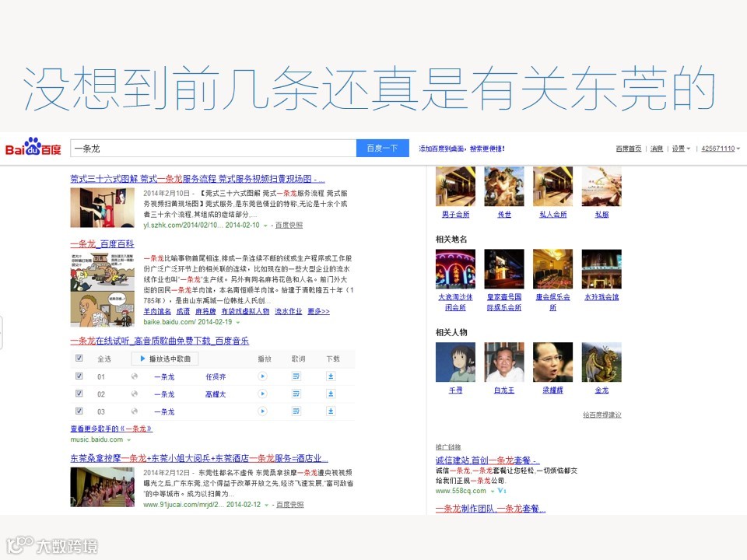Open the 百度首页 link
This screenshot has height=560, width=747.
tap(629, 149)
